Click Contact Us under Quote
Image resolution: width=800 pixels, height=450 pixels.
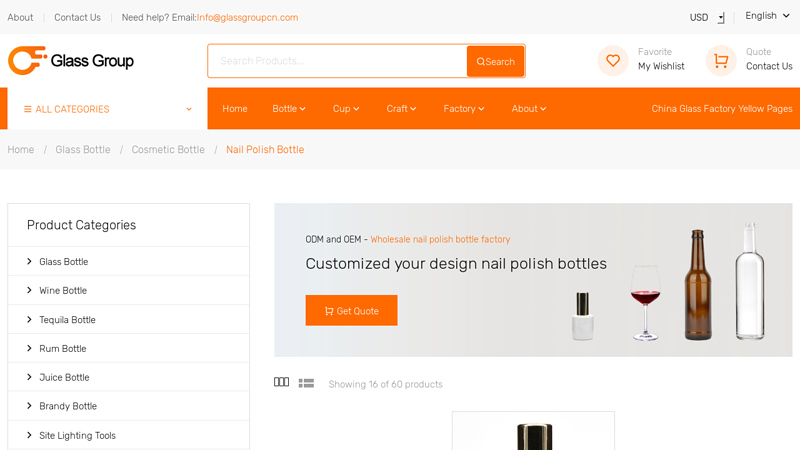point(769,66)
